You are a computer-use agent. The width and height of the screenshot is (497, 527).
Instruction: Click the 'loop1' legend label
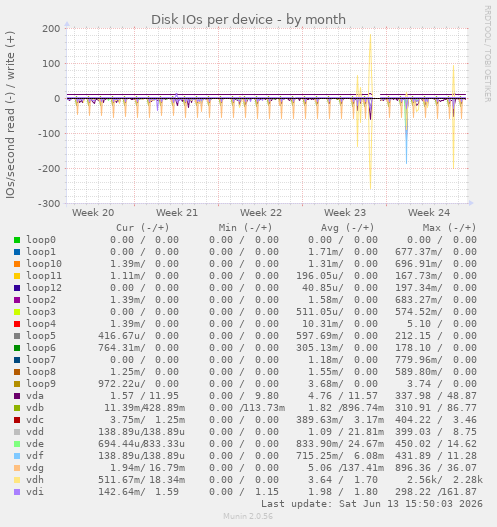click(x=41, y=252)
